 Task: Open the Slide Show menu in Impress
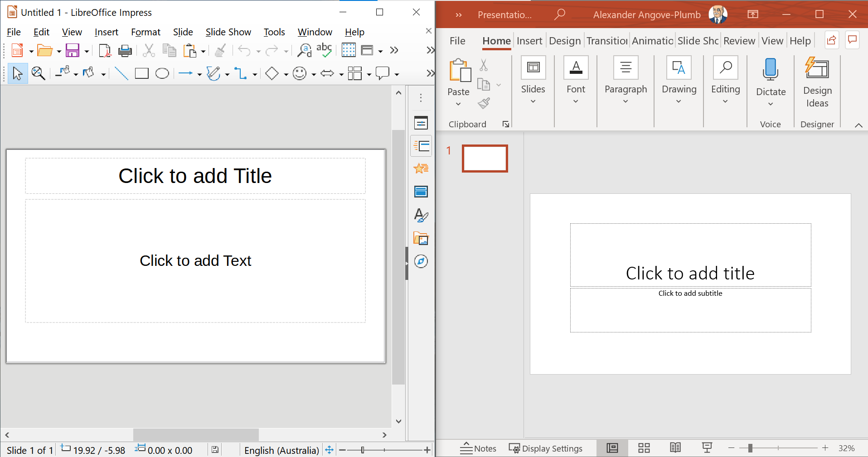[228, 32]
